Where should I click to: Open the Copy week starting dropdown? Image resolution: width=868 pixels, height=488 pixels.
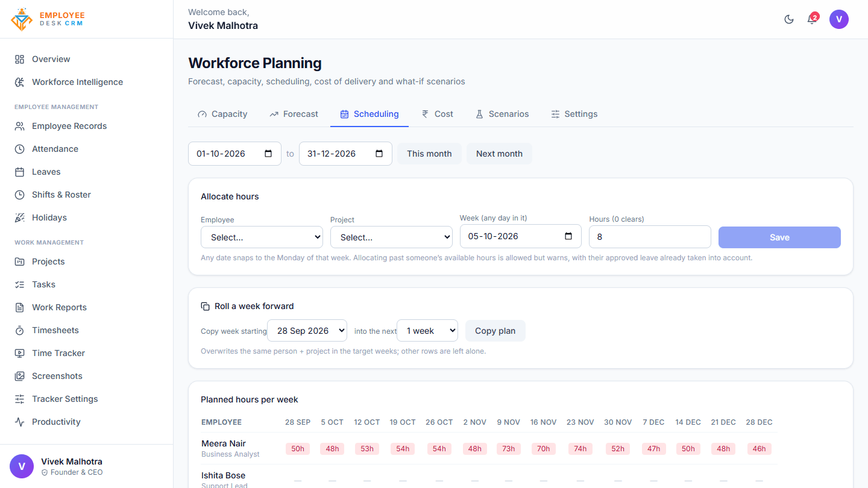tap(307, 331)
